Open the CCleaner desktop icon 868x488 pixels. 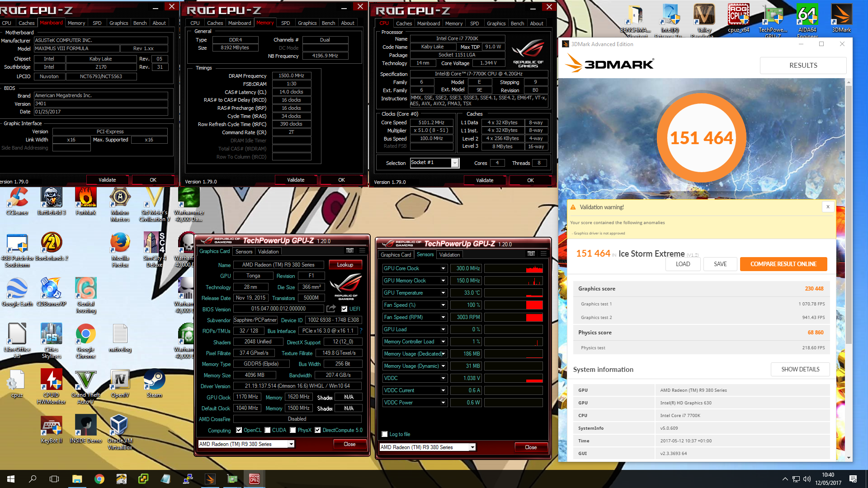point(17,202)
